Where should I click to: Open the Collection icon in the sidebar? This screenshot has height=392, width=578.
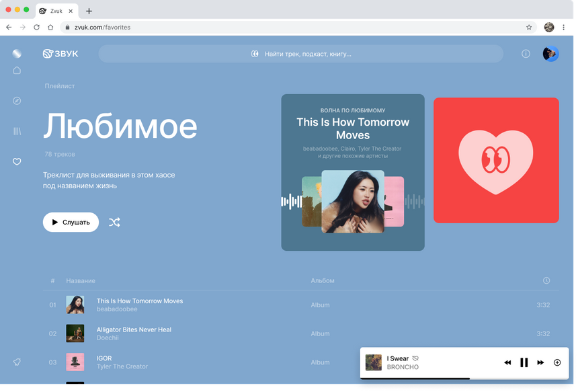(16, 130)
